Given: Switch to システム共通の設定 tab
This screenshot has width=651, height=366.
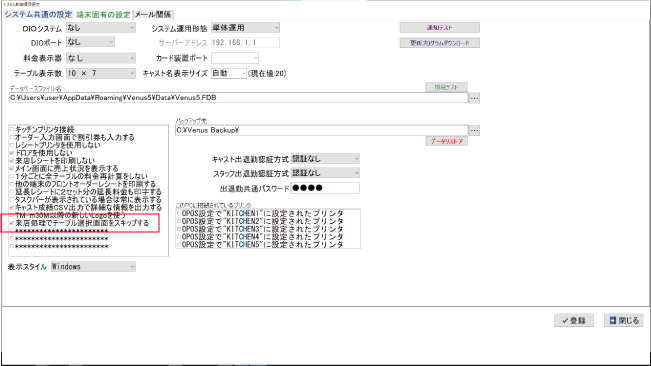Looking at the screenshot, I should point(38,15).
